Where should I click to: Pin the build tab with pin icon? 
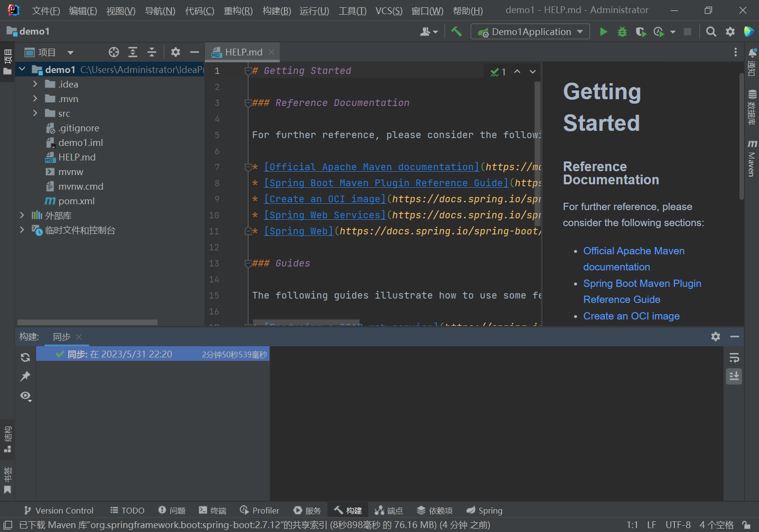[25, 376]
